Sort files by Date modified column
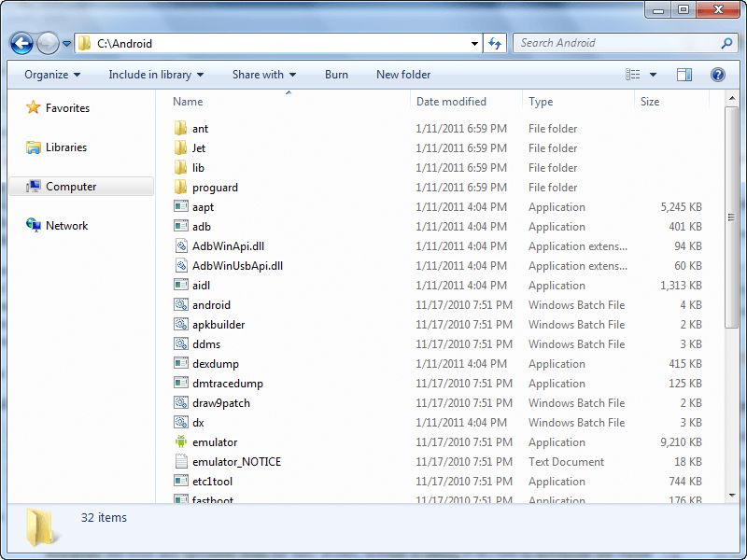This screenshot has height=560, width=747. pyautogui.click(x=451, y=102)
